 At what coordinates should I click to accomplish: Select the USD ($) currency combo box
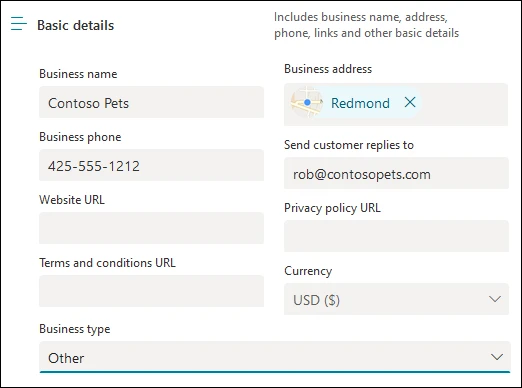396,299
